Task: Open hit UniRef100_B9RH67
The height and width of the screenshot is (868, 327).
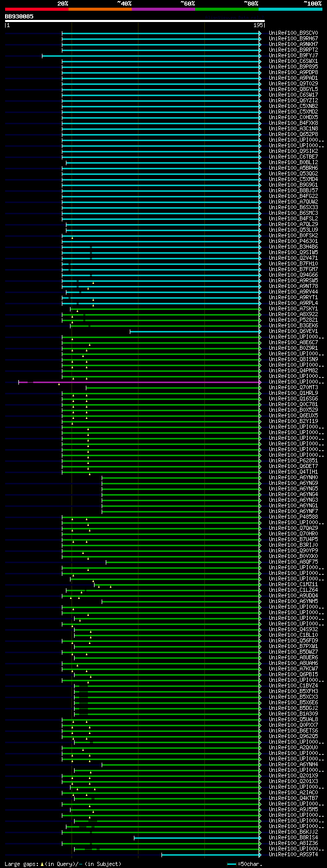Action: pyautogui.click(x=293, y=39)
